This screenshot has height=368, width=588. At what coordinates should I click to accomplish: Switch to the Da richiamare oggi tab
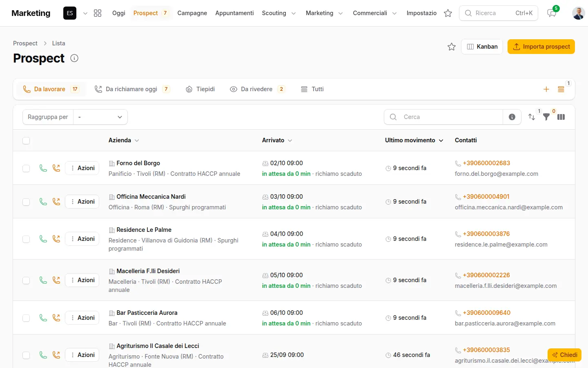tap(132, 89)
